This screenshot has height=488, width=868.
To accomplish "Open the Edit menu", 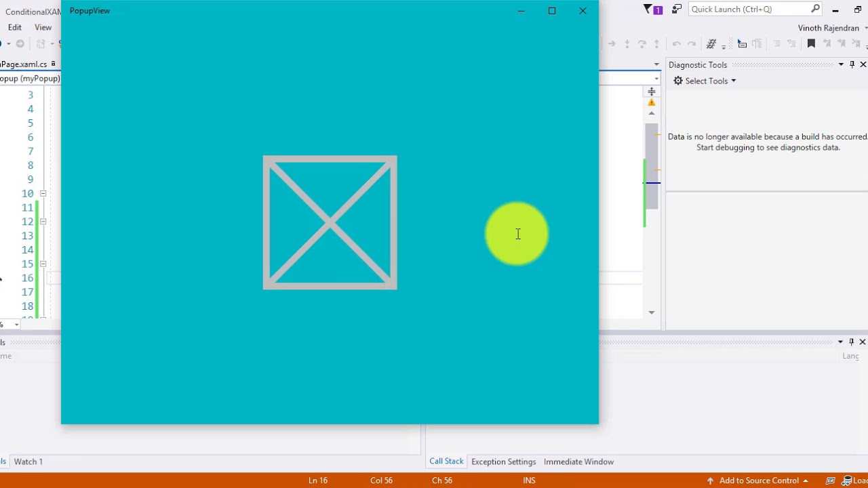I will click(15, 27).
